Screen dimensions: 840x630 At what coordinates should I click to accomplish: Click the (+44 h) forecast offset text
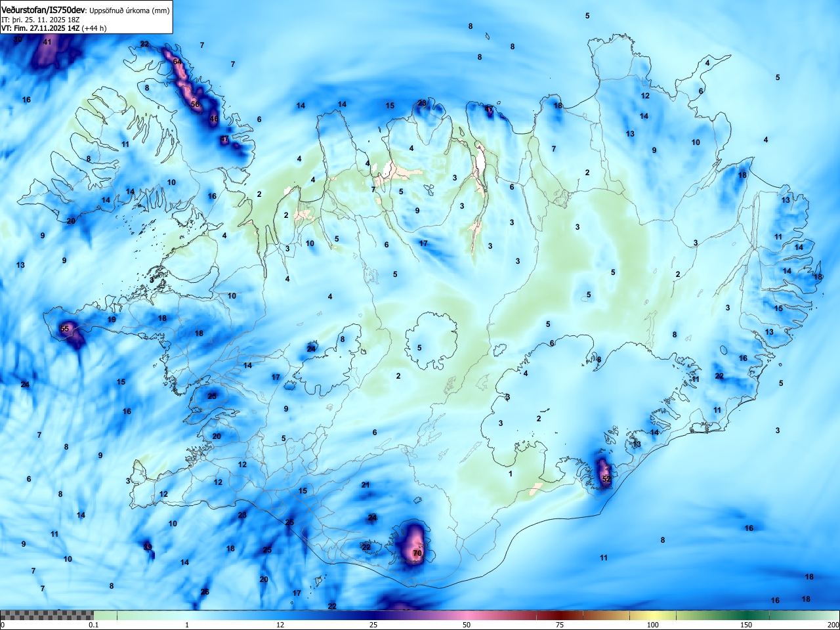click(94, 28)
